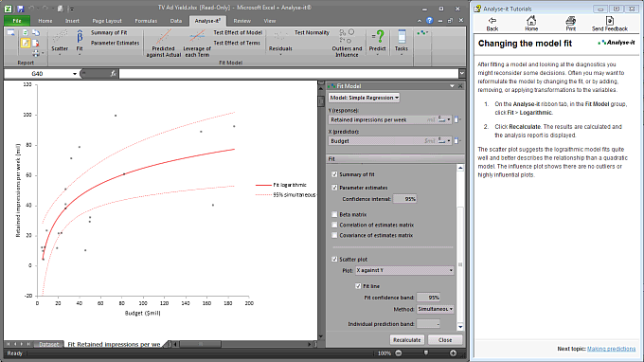Click the delete report icon with red X
Screen dimensions: 644x362
coord(36,43)
